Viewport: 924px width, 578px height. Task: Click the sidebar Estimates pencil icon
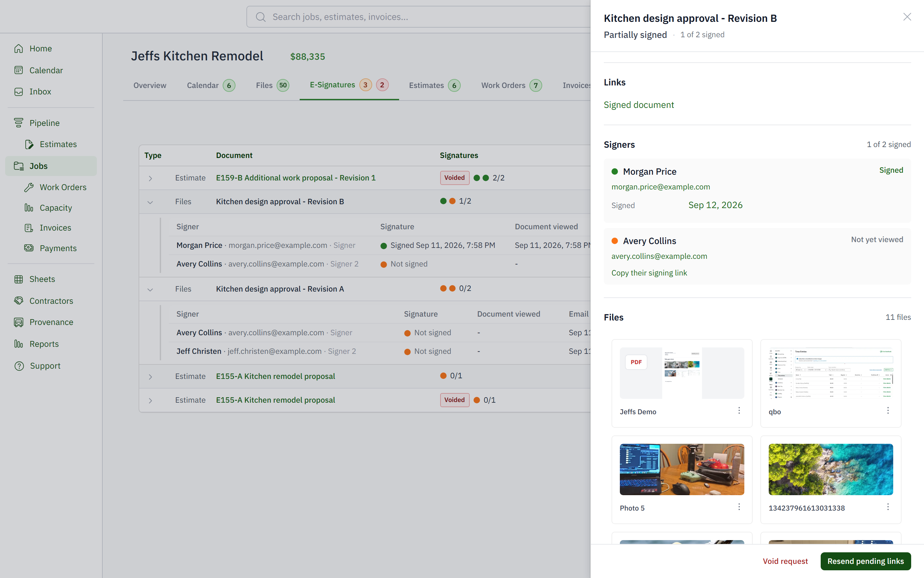(x=29, y=144)
